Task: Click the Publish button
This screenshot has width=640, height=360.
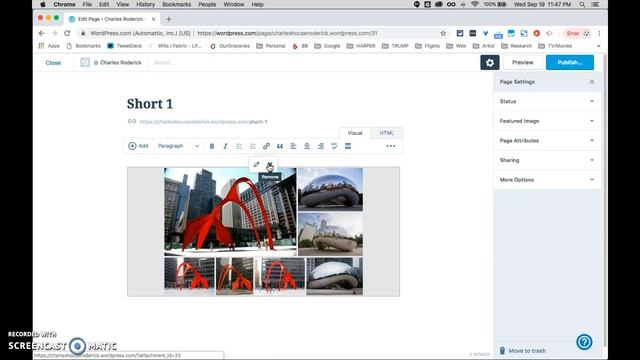Action: tap(570, 62)
